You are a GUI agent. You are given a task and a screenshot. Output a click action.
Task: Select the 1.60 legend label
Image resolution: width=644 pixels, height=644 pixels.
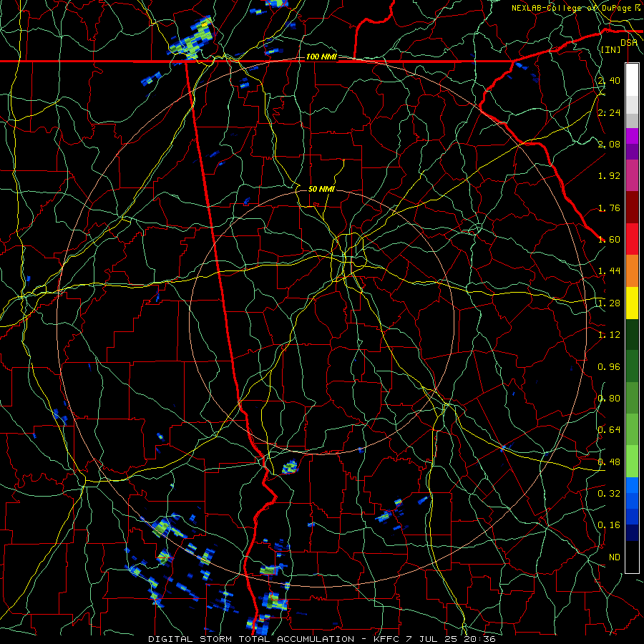[609, 240]
